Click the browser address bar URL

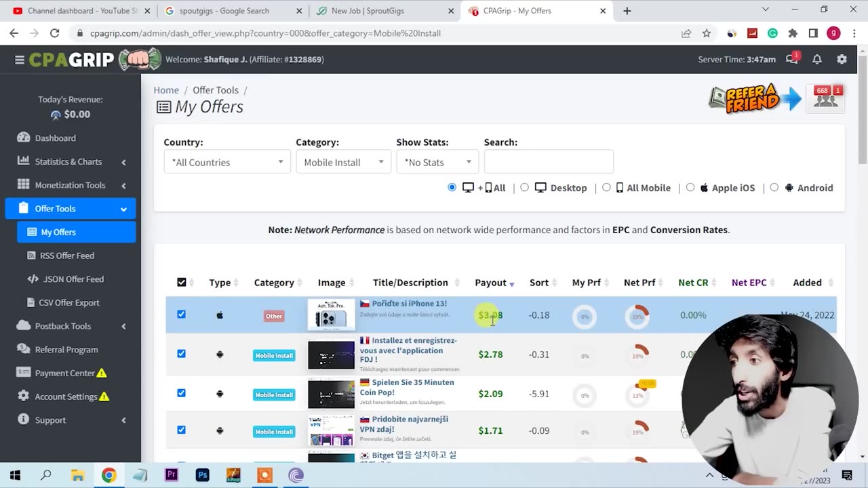[264, 33]
